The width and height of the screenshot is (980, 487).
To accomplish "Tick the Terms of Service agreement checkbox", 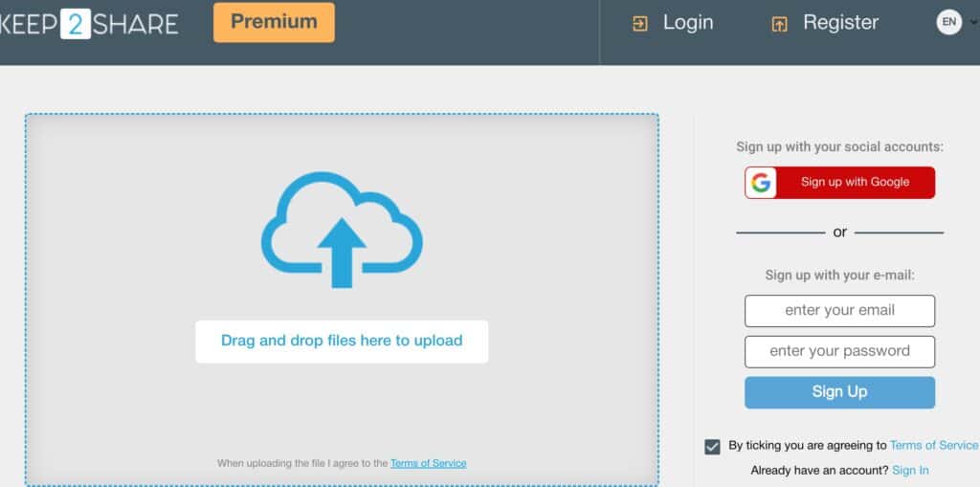I will click(x=712, y=447).
